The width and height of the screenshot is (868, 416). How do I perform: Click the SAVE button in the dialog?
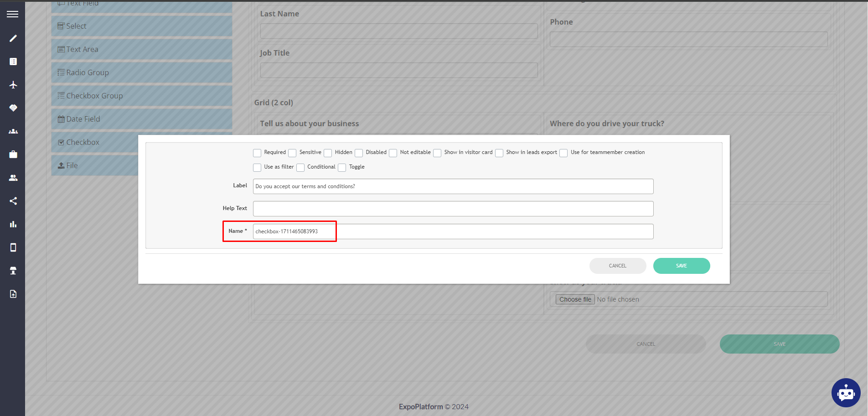(681, 266)
